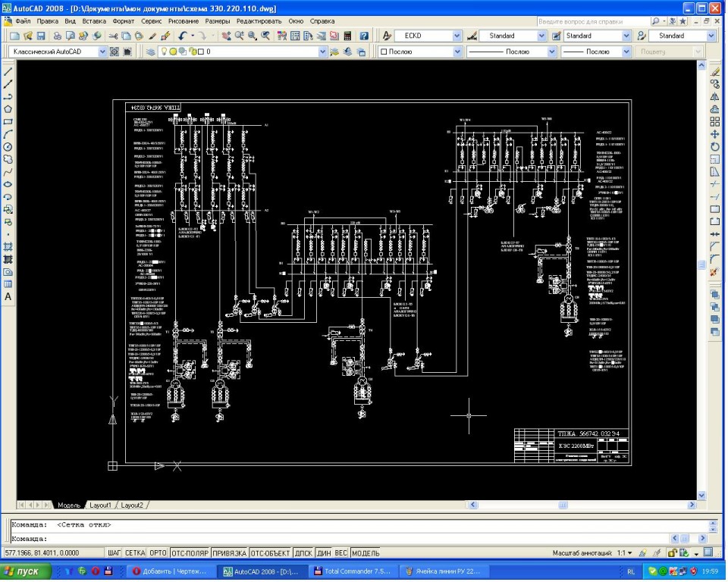The image size is (728, 582).
Task: Expand the layer list dropdown showing 0
Action: (x=323, y=52)
